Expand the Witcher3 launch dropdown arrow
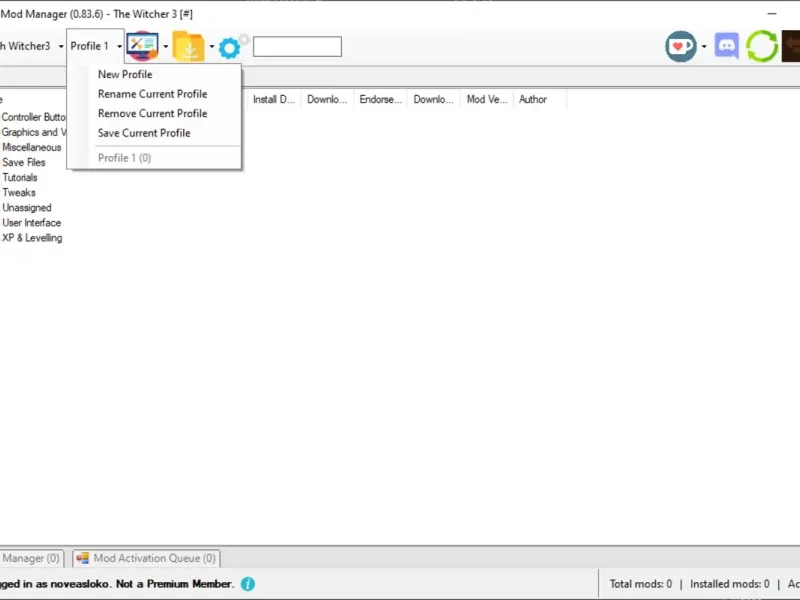Viewport: 800px width, 600px height. tap(61, 46)
